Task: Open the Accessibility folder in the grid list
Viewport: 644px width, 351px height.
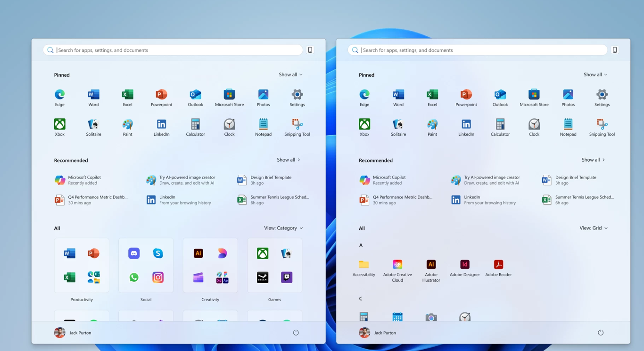Action: pos(363,265)
